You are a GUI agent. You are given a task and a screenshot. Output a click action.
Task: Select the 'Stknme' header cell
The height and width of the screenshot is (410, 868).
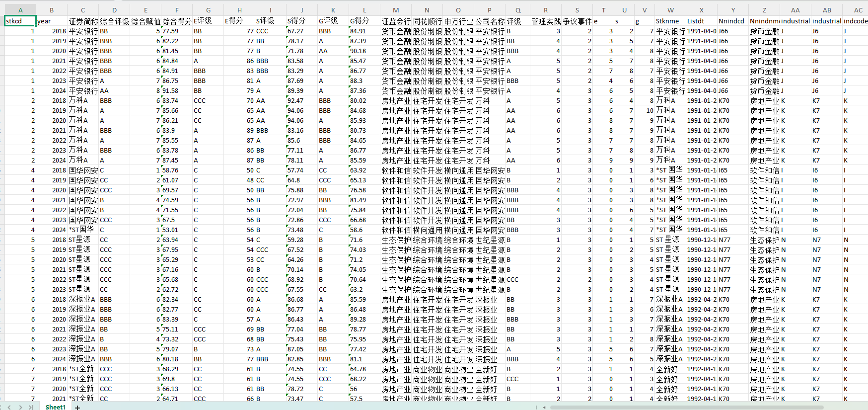pos(670,21)
